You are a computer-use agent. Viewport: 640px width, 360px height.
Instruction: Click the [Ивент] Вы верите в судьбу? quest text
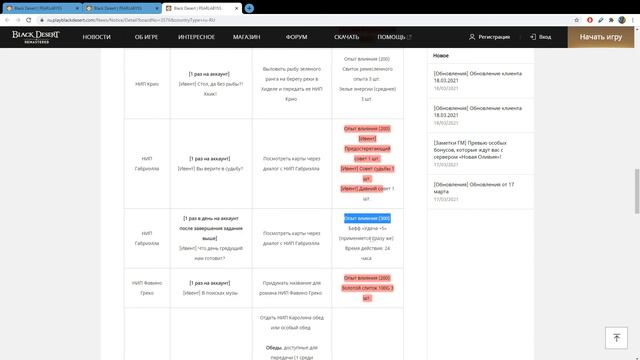click(210, 169)
